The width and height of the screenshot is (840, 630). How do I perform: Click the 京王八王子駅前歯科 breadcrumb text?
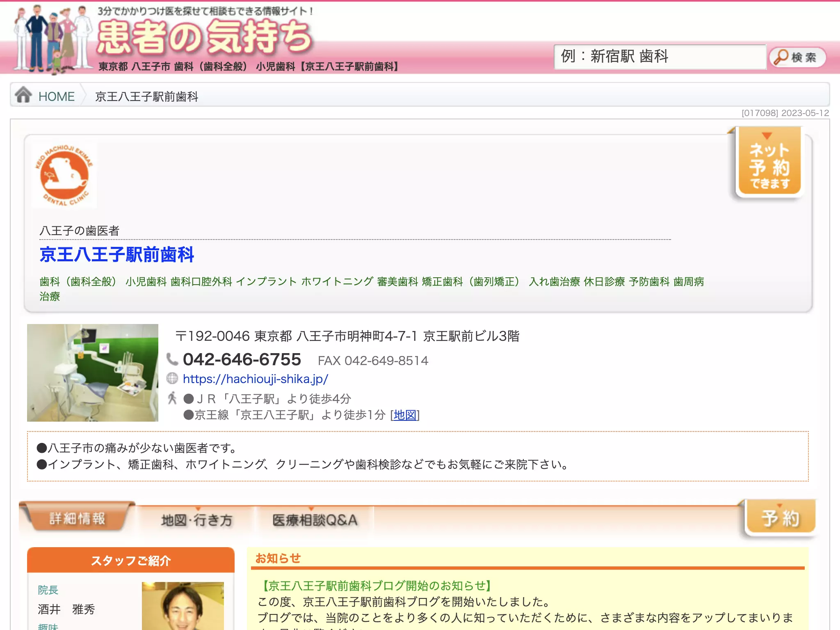pos(146,96)
